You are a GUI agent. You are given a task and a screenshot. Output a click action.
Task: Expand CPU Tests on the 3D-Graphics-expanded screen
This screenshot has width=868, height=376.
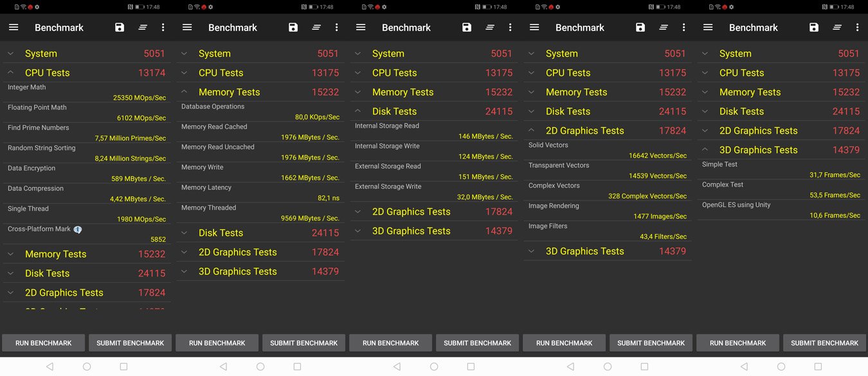(x=781, y=73)
